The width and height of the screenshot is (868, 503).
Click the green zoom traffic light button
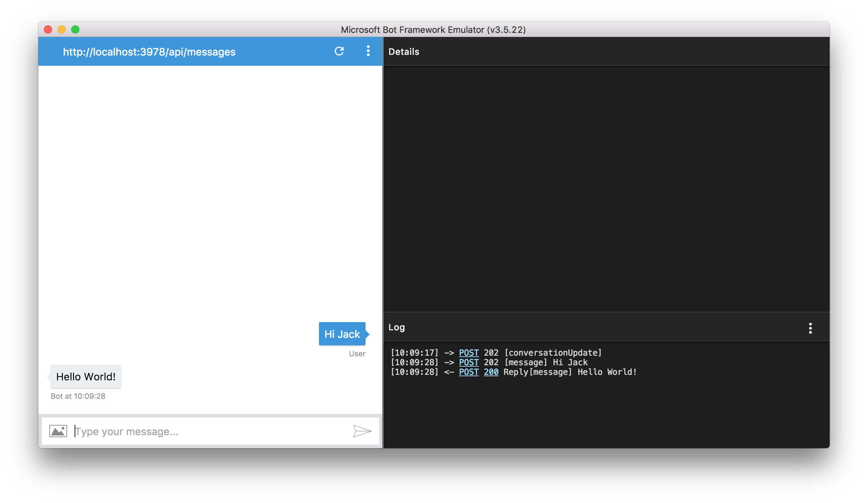point(75,30)
